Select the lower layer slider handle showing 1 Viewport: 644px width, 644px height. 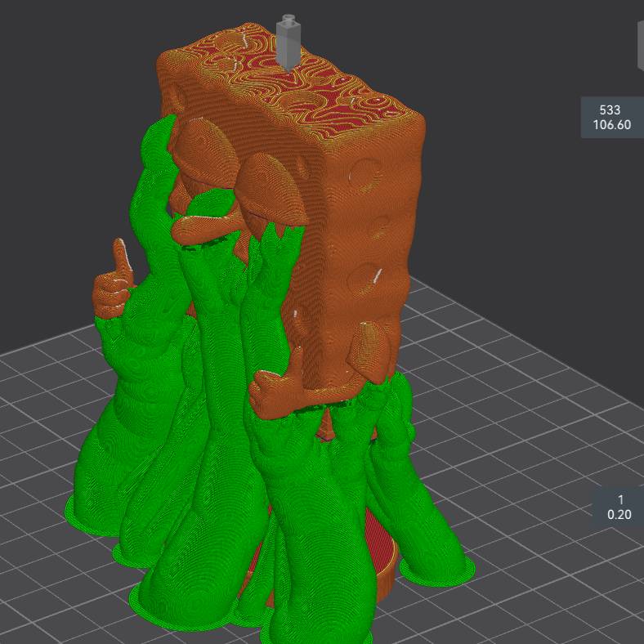[x=619, y=508]
